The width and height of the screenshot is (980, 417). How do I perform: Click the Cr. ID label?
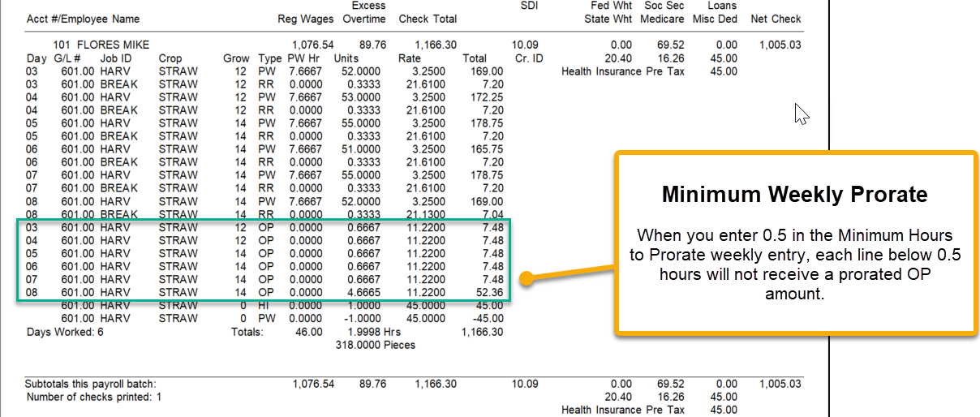point(529,58)
